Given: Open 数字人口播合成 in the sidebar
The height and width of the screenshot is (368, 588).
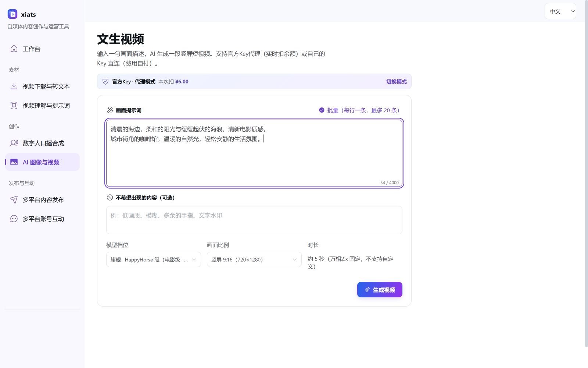Looking at the screenshot, I should point(42,143).
